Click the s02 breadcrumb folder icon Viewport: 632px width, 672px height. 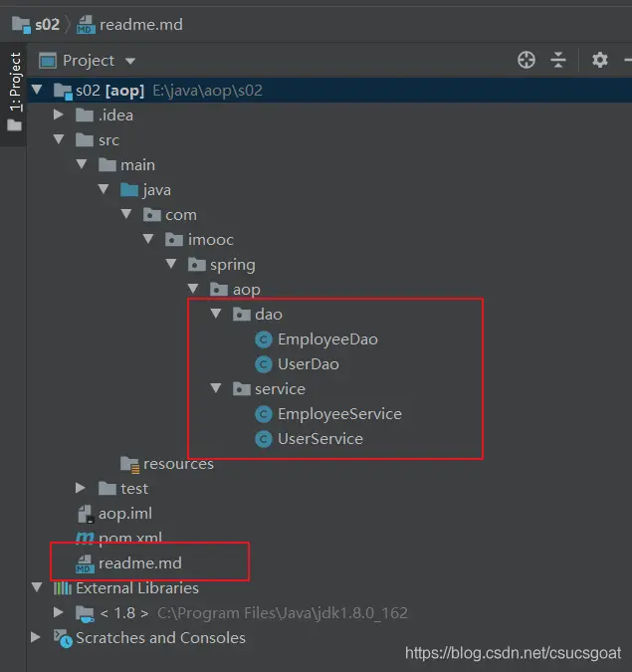[x=22, y=25]
